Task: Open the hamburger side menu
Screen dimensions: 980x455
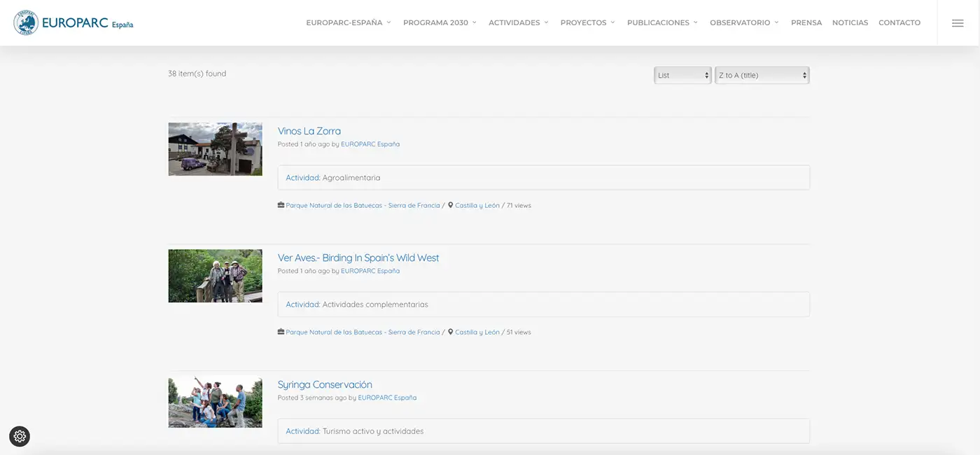Action: point(958,23)
